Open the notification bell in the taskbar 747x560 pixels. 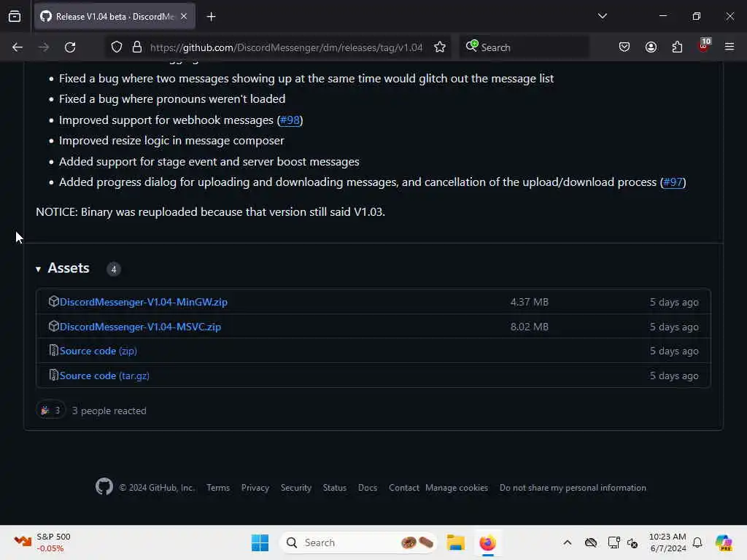(x=697, y=542)
